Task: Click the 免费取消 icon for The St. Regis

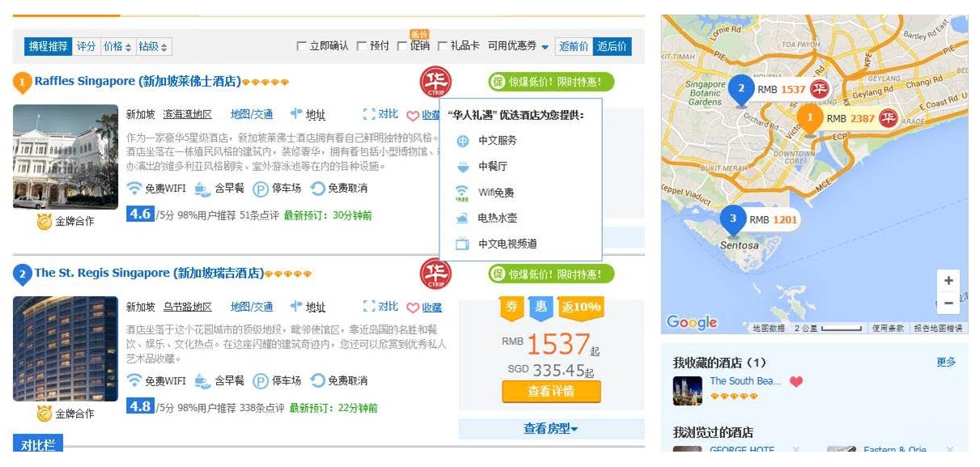Action: 318,380
